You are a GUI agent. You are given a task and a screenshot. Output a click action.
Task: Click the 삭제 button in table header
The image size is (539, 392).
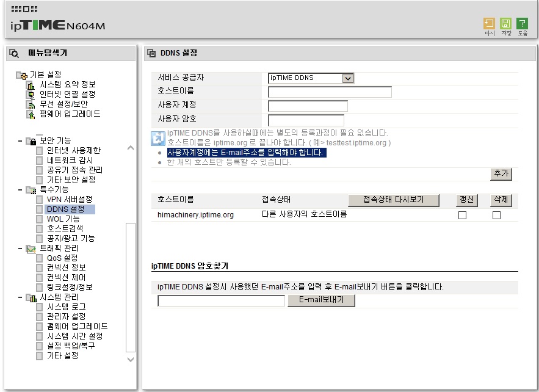click(x=501, y=200)
